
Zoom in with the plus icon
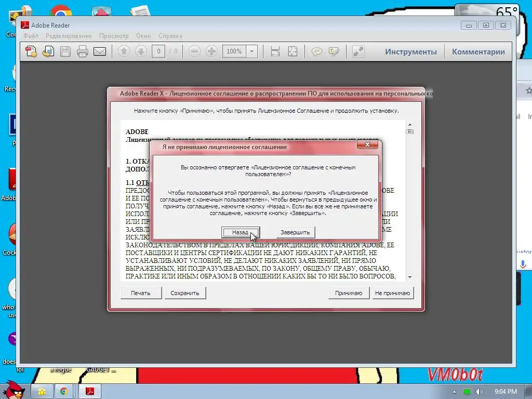click(211, 51)
